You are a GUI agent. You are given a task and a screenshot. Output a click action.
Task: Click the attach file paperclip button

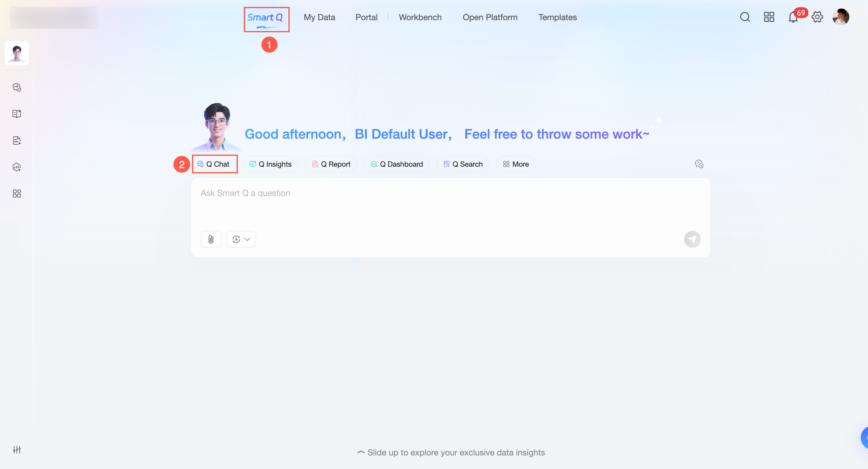tap(211, 239)
